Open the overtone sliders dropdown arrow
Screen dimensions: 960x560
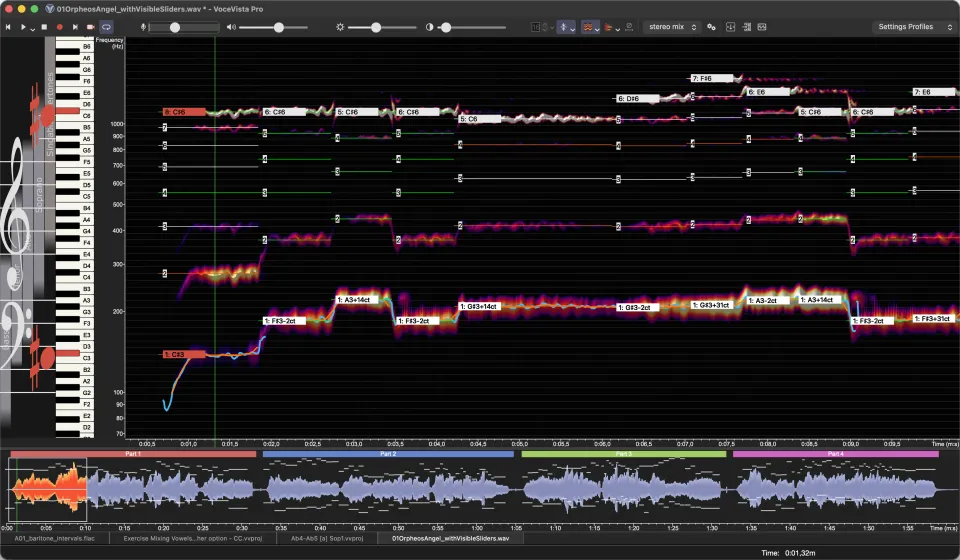pyautogui.click(x=597, y=29)
